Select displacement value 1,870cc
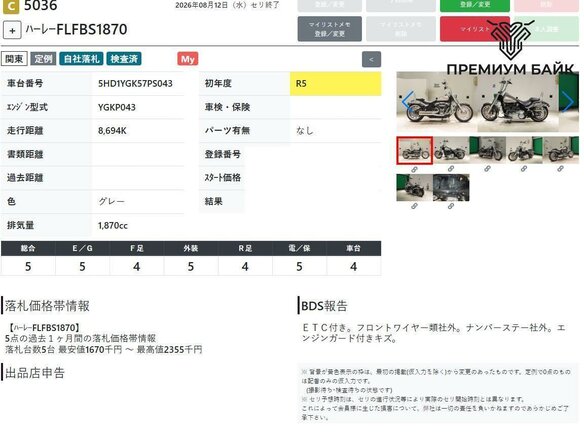 tap(113, 225)
